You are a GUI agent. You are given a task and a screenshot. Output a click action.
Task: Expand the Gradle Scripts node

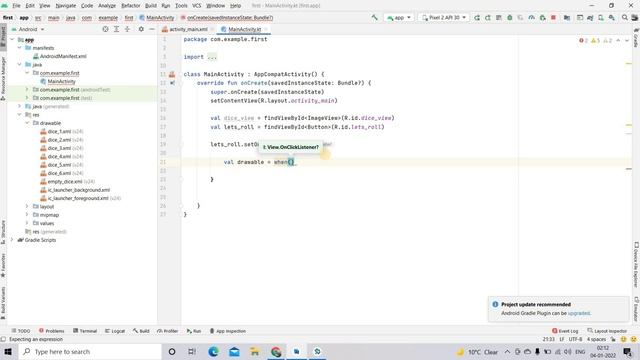(x=12, y=240)
